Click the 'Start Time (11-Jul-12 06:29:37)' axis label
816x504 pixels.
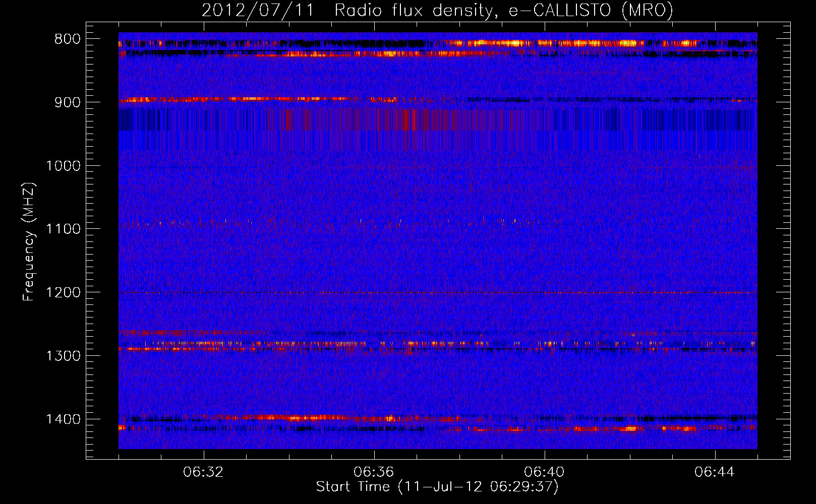coord(437,487)
